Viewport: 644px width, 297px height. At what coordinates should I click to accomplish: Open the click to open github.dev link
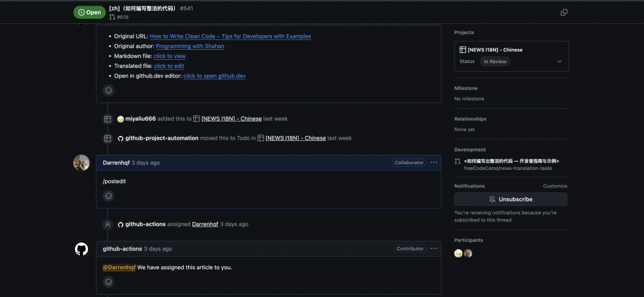[214, 76]
